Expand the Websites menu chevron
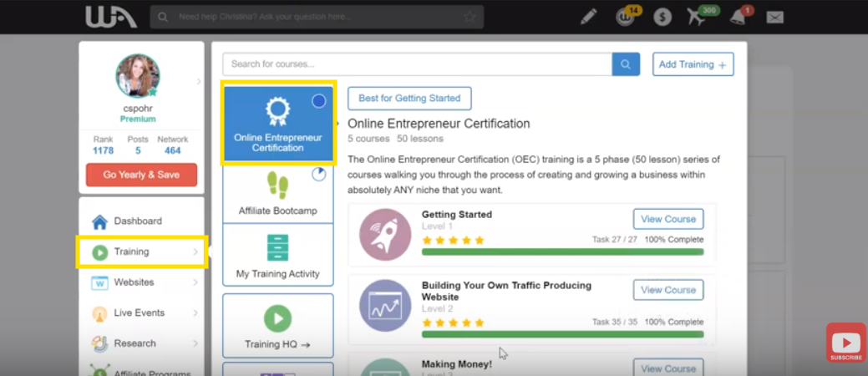The width and height of the screenshot is (868, 376). 195,282
